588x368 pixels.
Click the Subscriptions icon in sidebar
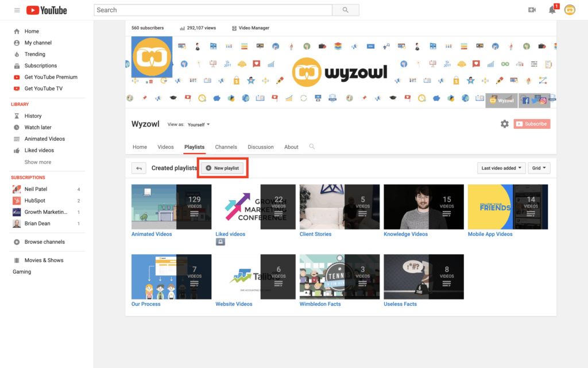point(17,66)
